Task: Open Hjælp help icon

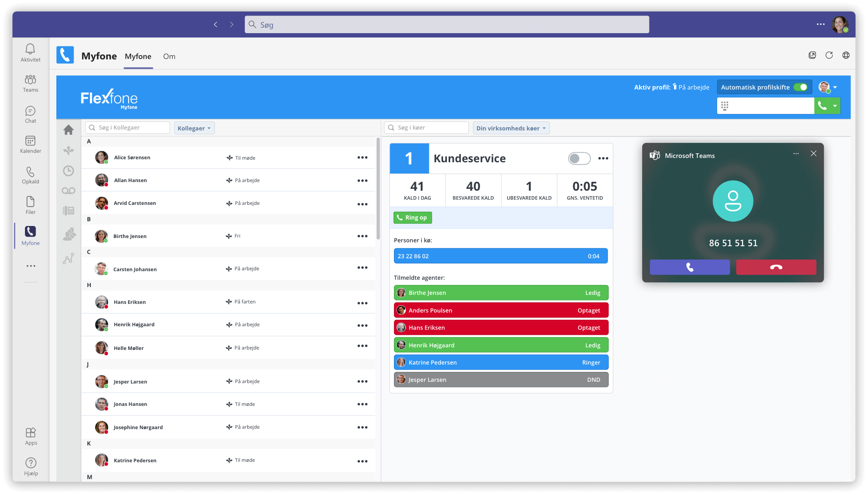Action: tap(31, 467)
